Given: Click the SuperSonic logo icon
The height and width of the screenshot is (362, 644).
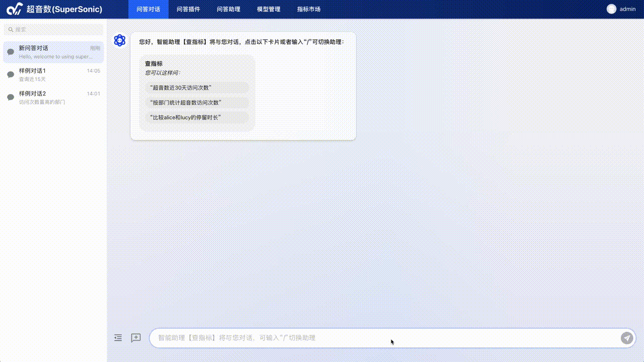Looking at the screenshot, I should pos(15,9).
